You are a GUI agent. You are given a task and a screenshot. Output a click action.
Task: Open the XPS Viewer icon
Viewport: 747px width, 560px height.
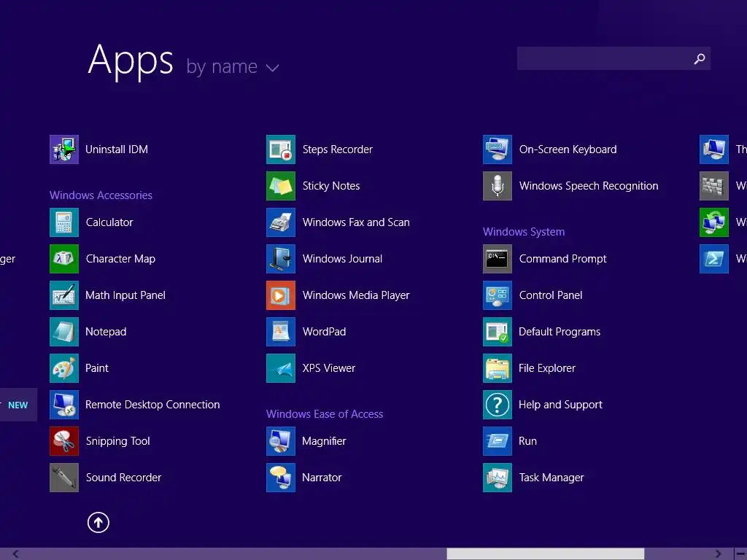click(x=281, y=368)
